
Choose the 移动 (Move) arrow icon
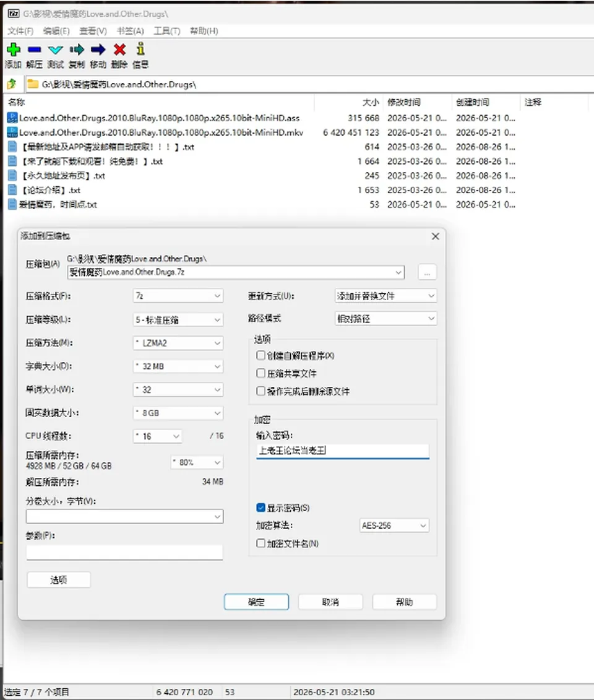[x=98, y=50]
